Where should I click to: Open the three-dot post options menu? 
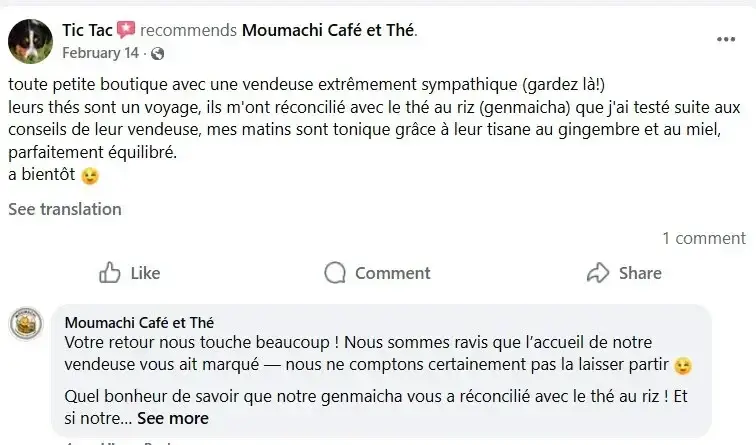[726, 39]
